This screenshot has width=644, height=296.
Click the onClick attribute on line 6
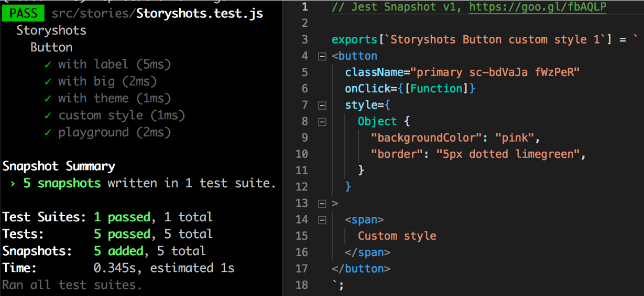(410, 89)
